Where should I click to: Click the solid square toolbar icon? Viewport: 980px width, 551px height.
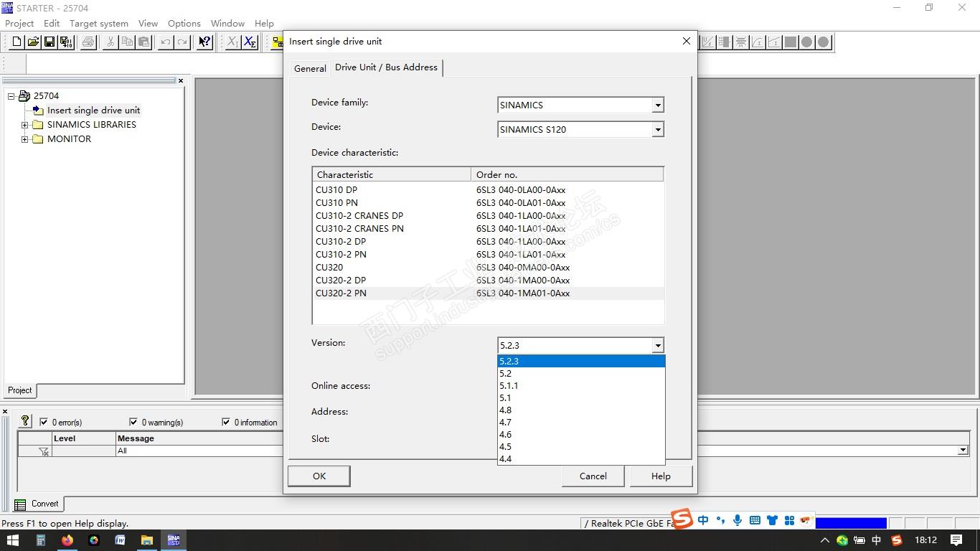tap(791, 42)
